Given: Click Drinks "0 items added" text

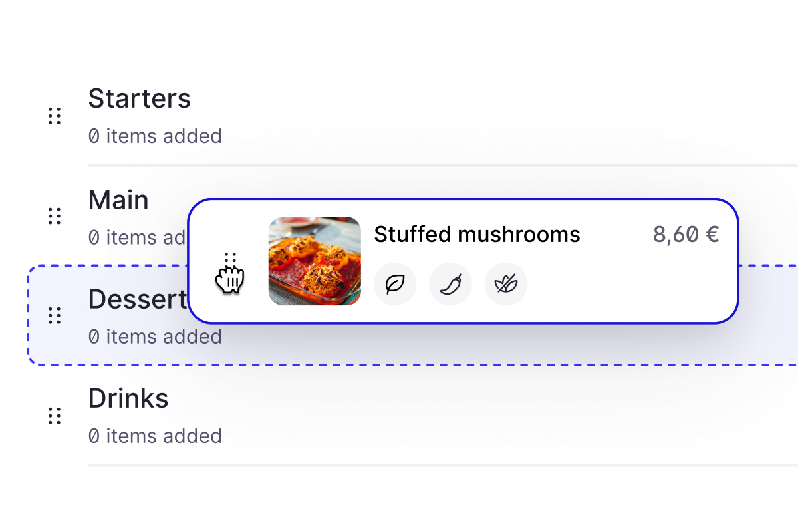Looking at the screenshot, I should 155,436.
